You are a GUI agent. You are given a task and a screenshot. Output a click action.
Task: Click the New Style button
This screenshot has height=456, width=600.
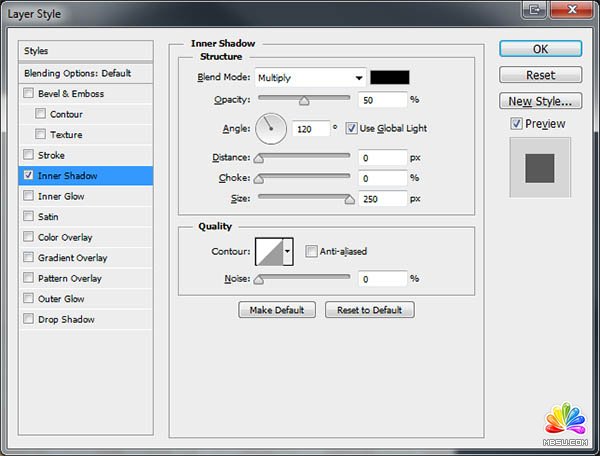coord(540,101)
